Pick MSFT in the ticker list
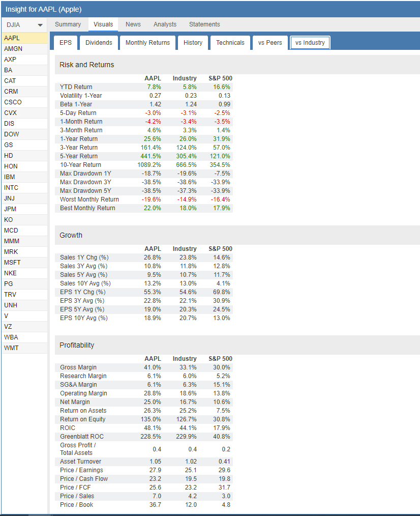Screen dimensions: 420x516 24,263
